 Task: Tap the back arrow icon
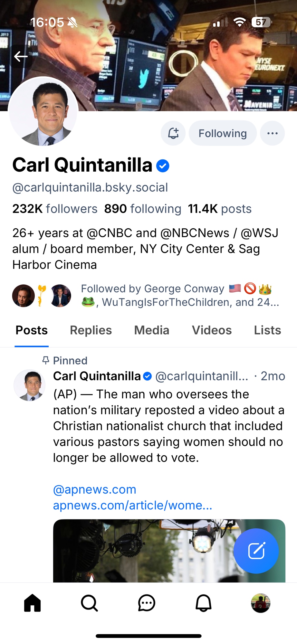pyautogui.click(x=21, y=56)
